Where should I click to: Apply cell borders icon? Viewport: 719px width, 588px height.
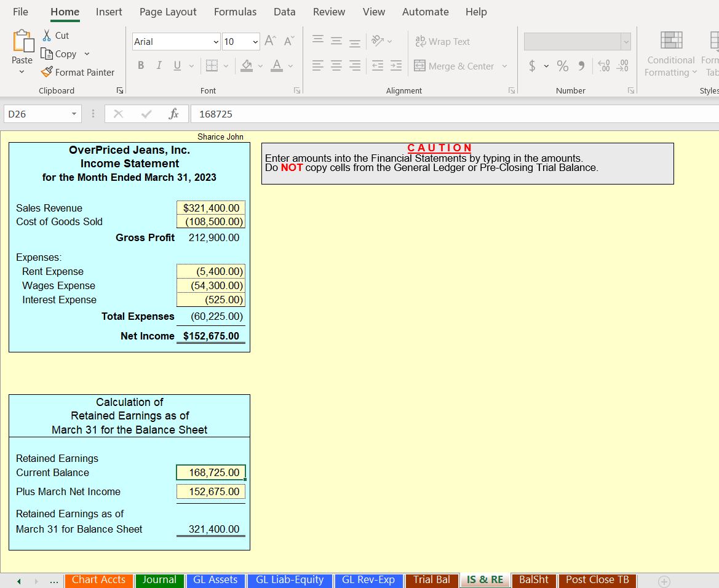pos(212,66)
